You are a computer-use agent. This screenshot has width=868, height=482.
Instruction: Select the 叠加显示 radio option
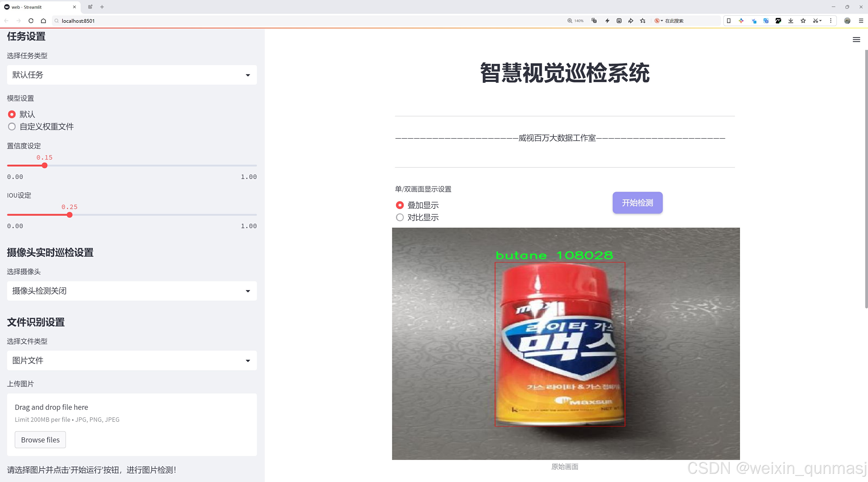coord(400,205)
